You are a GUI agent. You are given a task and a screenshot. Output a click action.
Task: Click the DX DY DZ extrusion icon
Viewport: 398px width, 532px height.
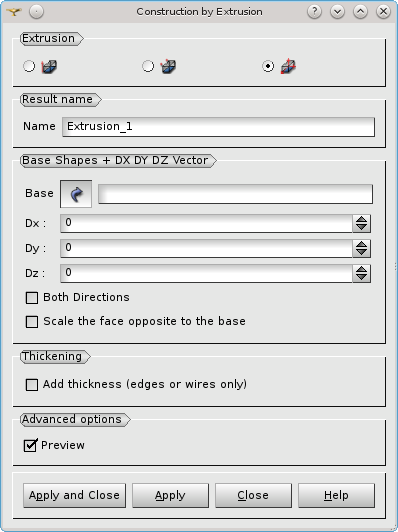[x=288, y=66]
